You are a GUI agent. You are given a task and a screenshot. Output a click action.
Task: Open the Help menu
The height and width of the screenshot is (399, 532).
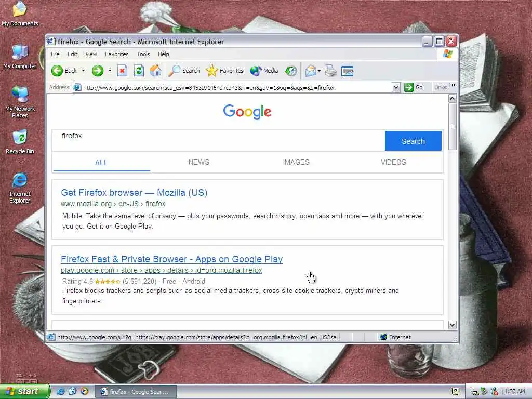(x=163, y=54)
